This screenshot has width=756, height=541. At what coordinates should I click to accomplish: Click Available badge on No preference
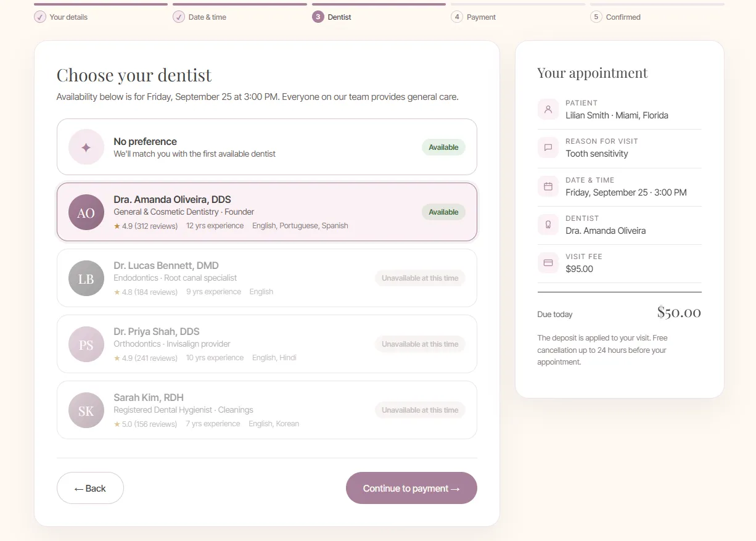[x=443, y=147]
